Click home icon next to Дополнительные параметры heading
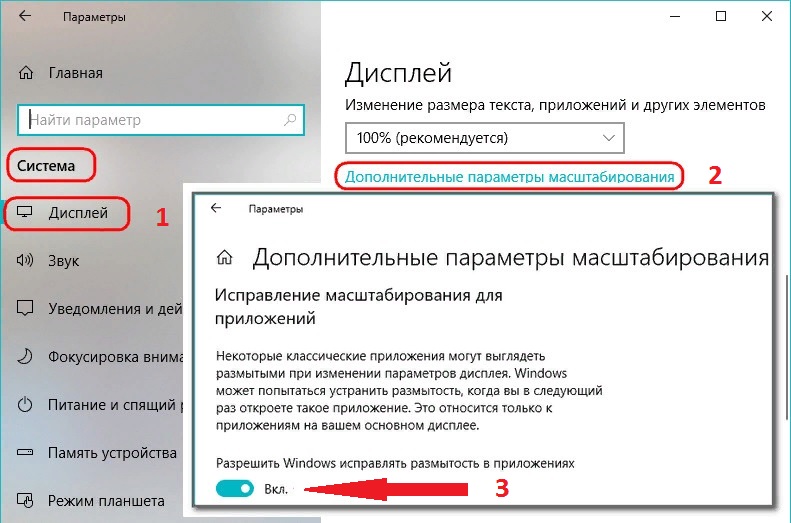The image size is (791, 523). [224, 257]
